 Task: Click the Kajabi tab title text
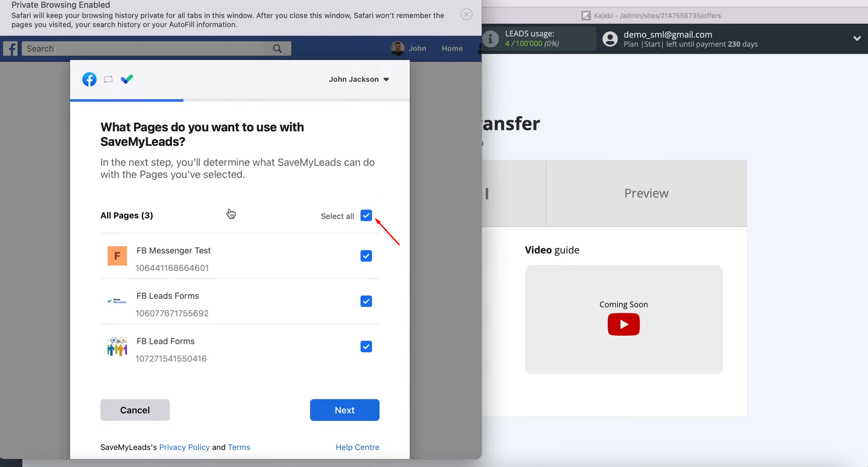pos(657,15)
